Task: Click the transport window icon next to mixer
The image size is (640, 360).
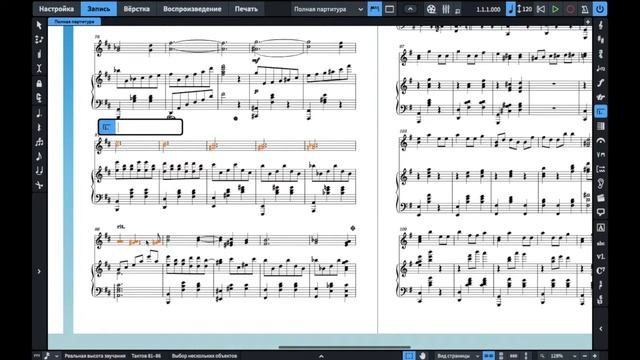Action: click(458, 10)
